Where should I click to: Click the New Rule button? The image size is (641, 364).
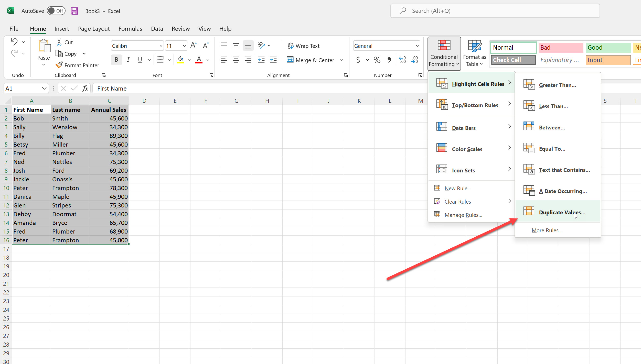[x=458, y=188]
